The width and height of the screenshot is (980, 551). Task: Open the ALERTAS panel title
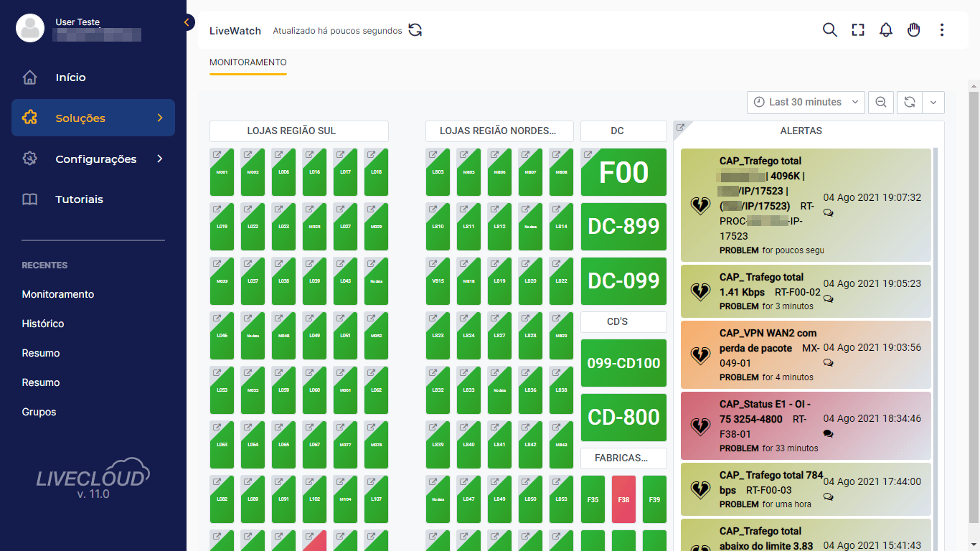point(801,131)
